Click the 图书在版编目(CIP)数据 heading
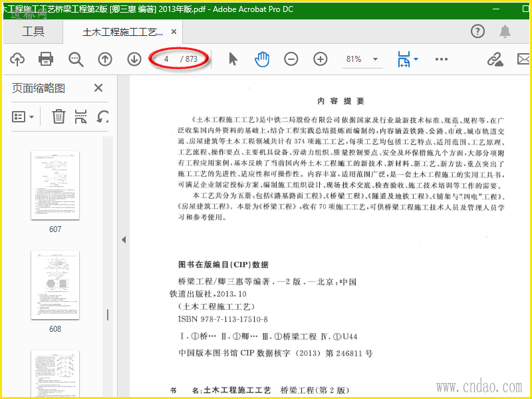This screenshot has height=399, width=532. tap(223, 265)
